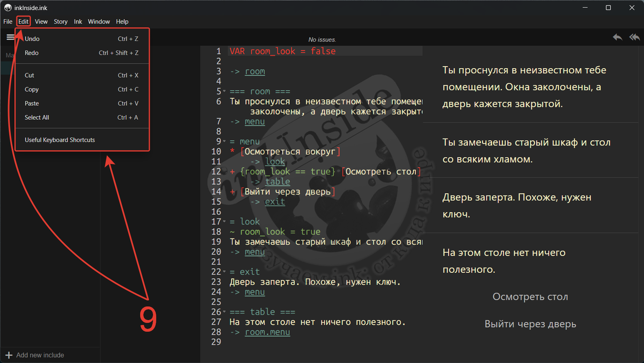Screen dimensions: 644x363
Task: Open the Ink menu
Action: pos(78,21)
